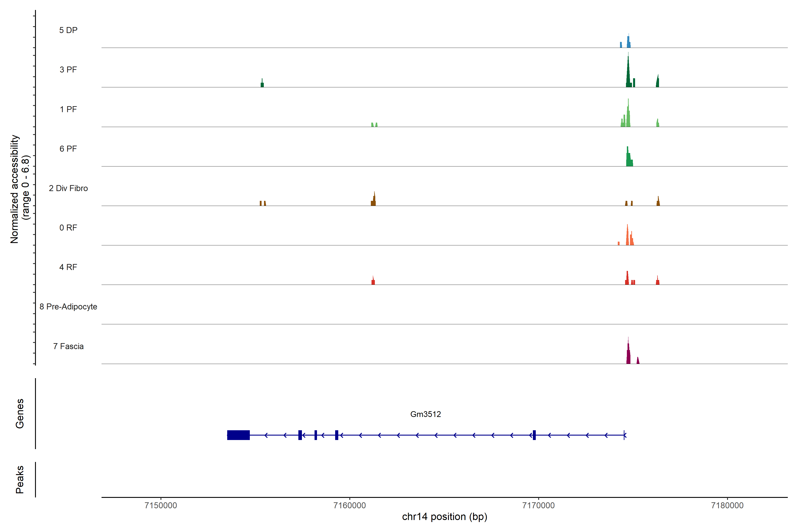The height and width of the screenshot is (532, 798).
Task: Click the Gm3512 exon near 7170000
Action: pyautogui.click(x=534, y=435)
